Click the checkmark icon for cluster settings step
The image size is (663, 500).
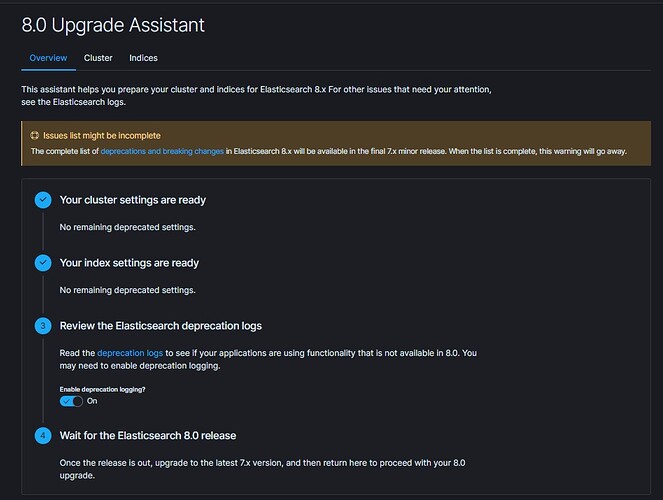click(x=43, y=200)
